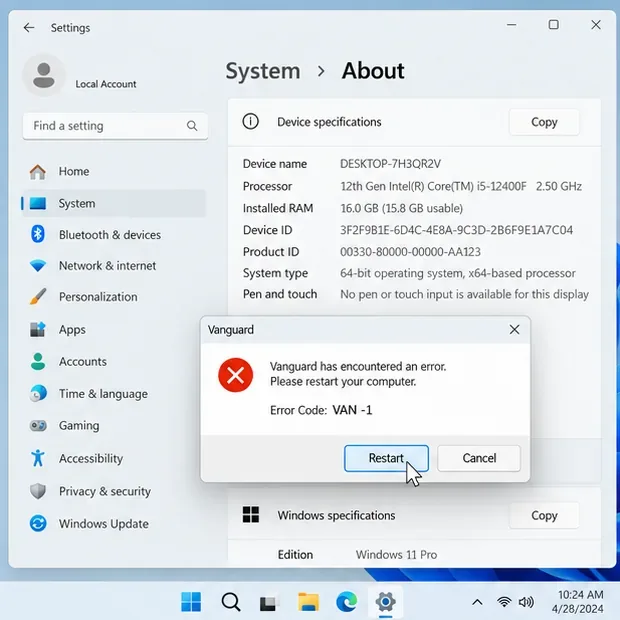Viewport: 620px width, 620px height.
Task: Go back using the Settings back arrow
Action: (29, 28)
